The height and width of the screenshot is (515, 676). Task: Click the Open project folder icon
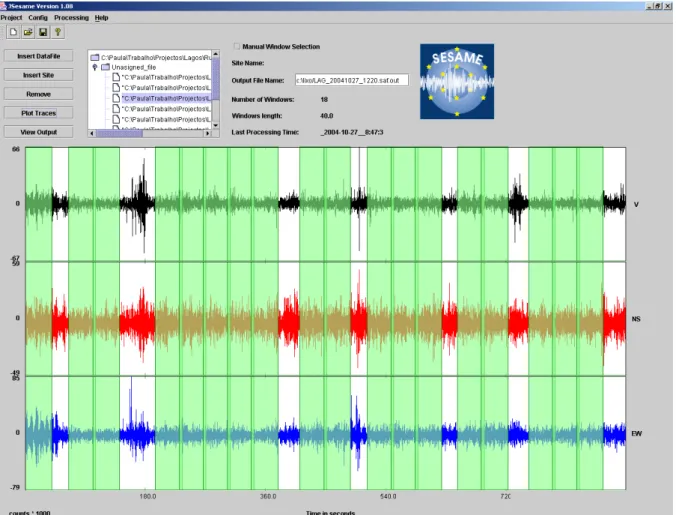coord(28,32)
